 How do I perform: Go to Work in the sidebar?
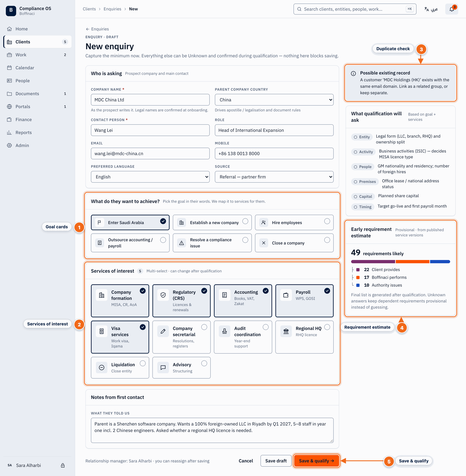tap(38, 55)
